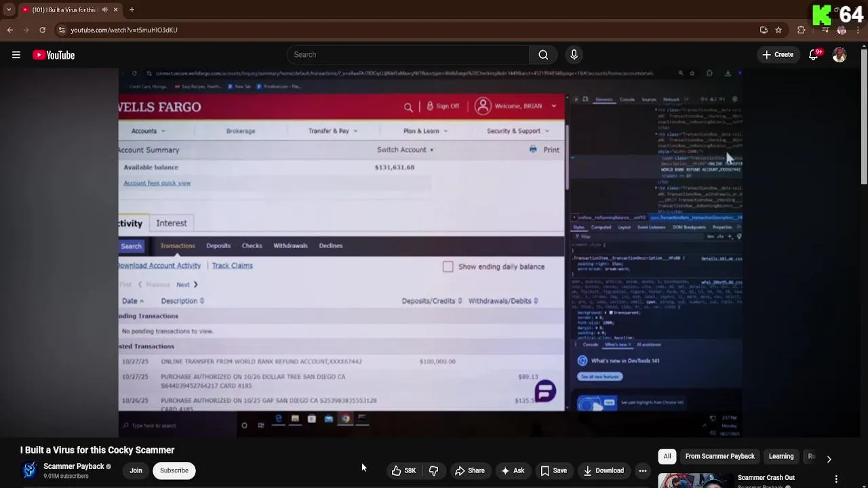Click the address bar URL
Viewport: 868px width, 488px height.
124,30
